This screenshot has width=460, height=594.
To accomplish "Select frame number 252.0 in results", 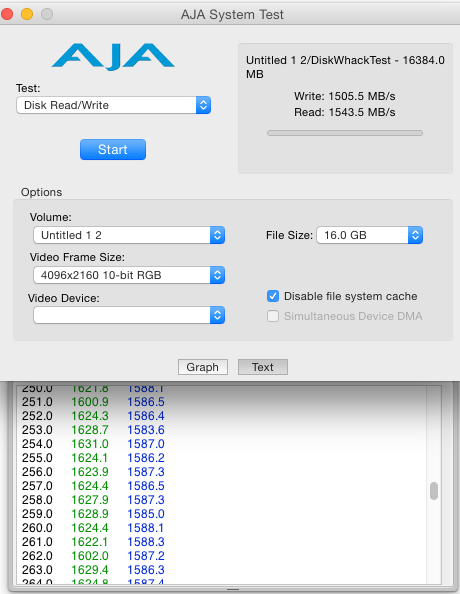I will [37, 416].
